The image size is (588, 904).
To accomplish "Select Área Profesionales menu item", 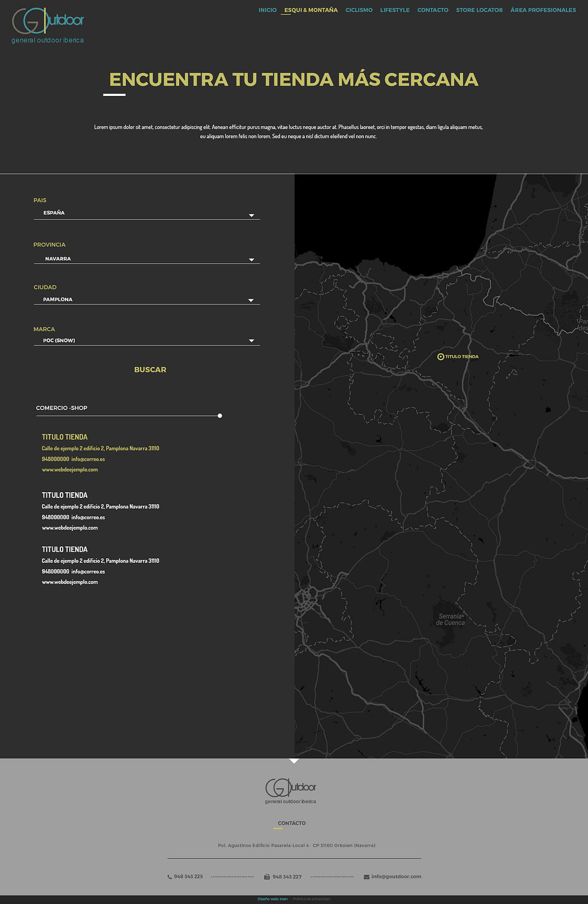I will point(543,10).
